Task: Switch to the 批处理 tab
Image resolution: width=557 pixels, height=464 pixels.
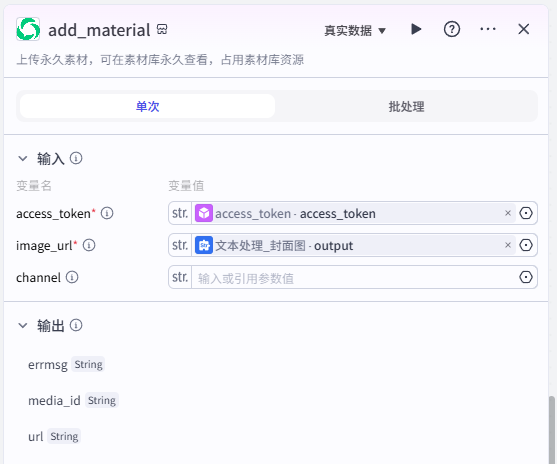Action: [406, 106]
